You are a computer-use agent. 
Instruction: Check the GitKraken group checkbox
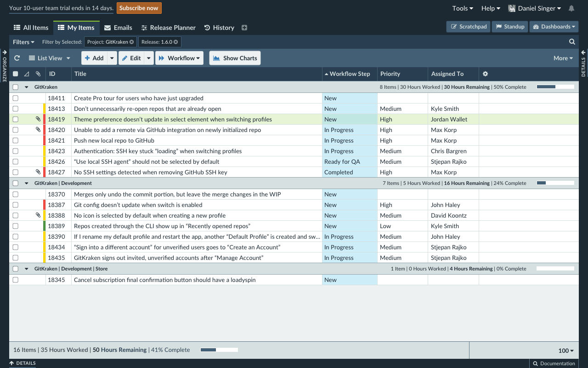[x=16, y=87]
